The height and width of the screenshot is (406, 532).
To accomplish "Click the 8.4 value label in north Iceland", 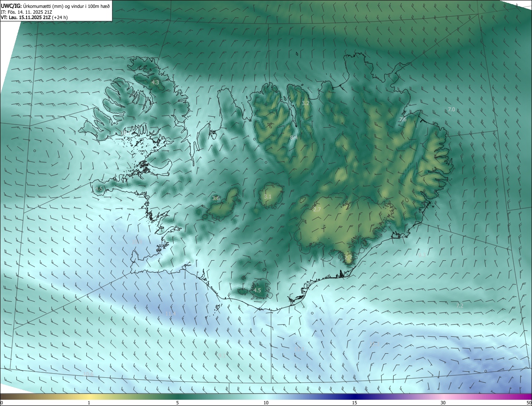I will tap(294, 137).
